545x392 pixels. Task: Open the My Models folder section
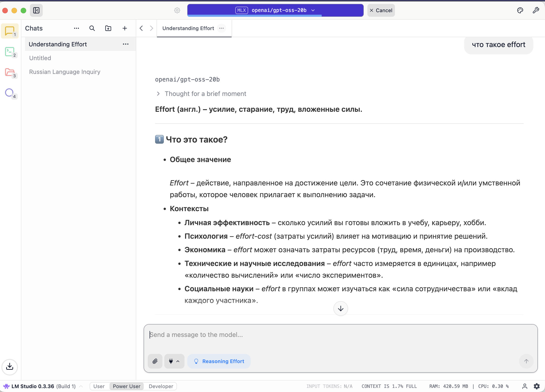coord(10,73)
